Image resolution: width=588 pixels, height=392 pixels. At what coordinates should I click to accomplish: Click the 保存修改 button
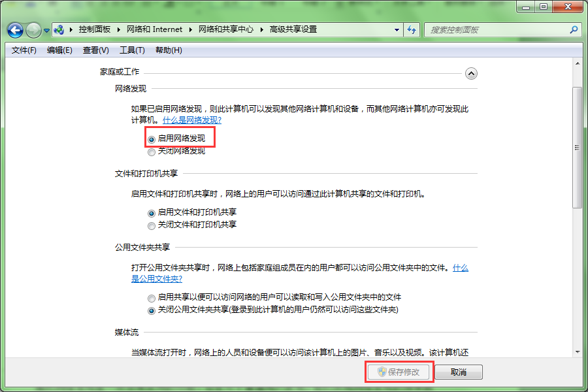[399, 372]
